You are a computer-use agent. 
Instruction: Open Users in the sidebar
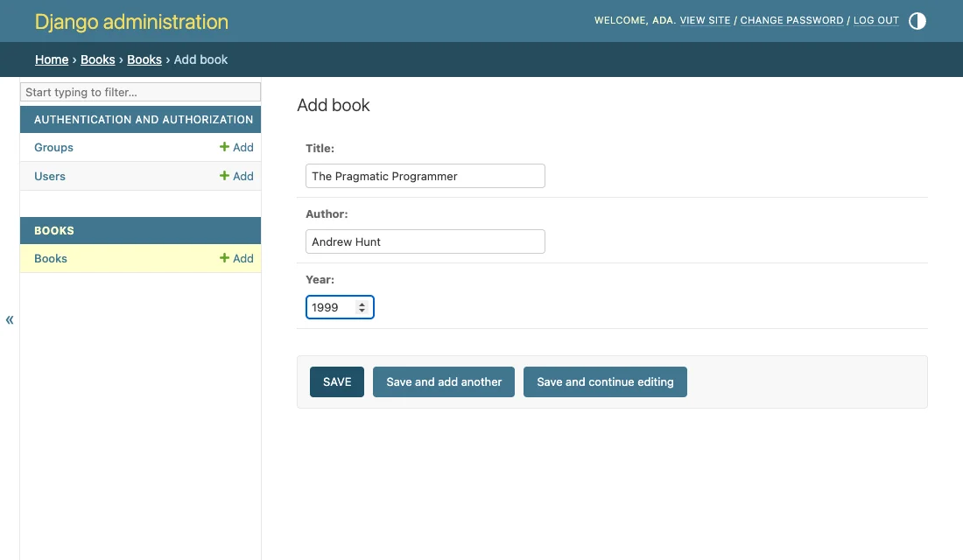[x=50, y=176]
